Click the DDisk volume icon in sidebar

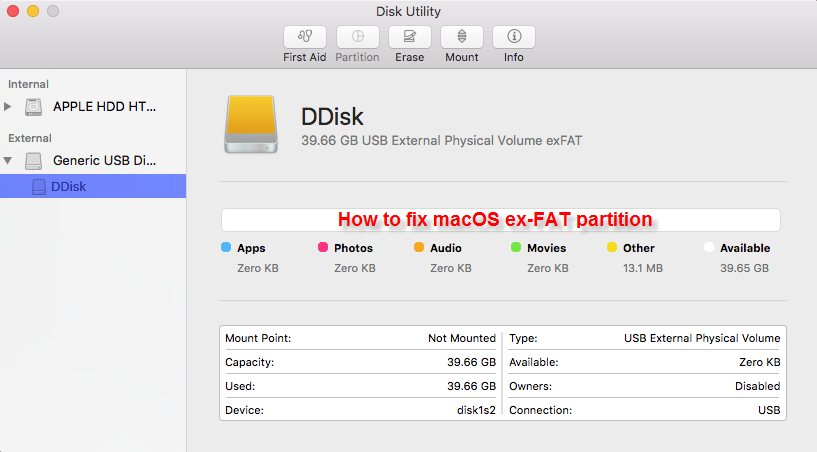[x=39, y=187]
